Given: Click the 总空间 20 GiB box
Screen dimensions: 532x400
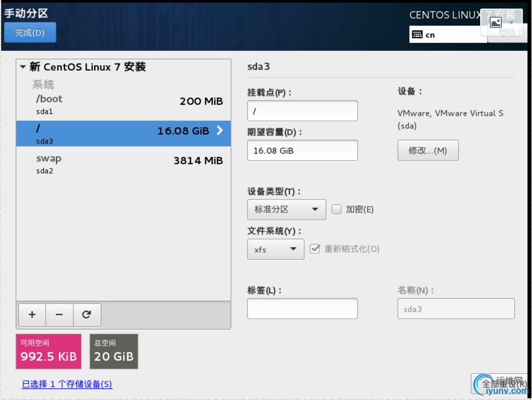Looking at the screenshot, I should click(x=113, y=351).
